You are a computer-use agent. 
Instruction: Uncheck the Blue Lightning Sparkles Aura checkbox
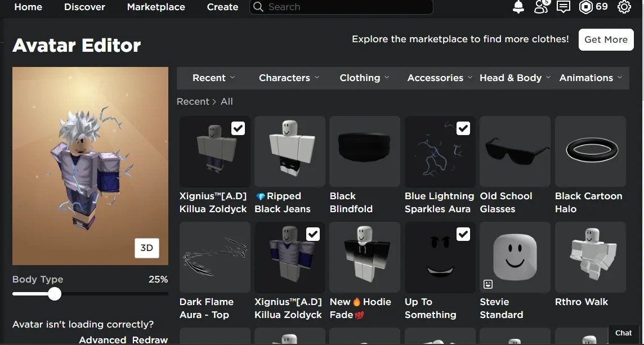pos(463,128)
